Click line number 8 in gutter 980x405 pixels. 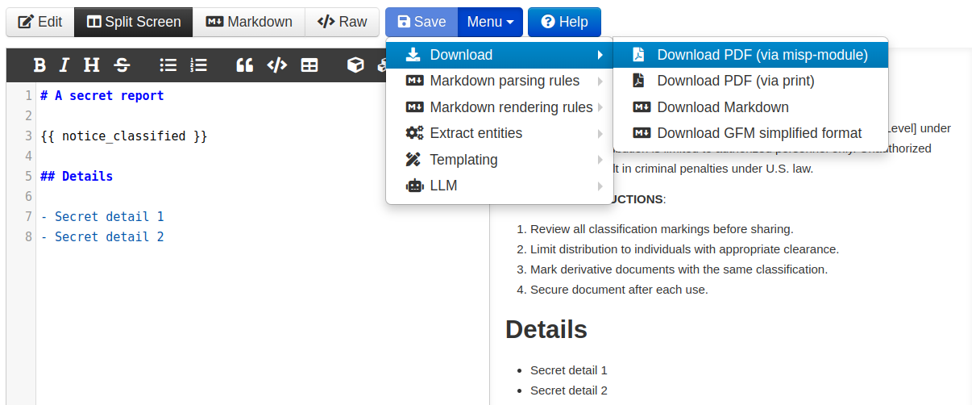pos(29,237)
